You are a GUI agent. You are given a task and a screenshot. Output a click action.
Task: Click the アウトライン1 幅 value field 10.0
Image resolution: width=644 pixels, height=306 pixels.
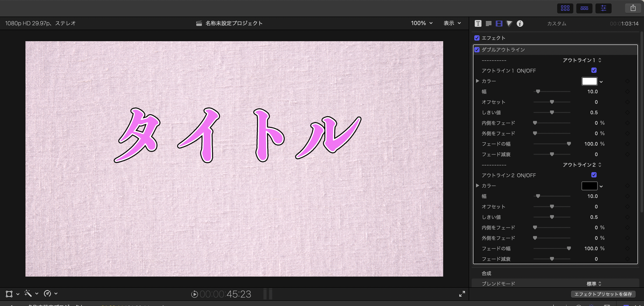[592, 92]
